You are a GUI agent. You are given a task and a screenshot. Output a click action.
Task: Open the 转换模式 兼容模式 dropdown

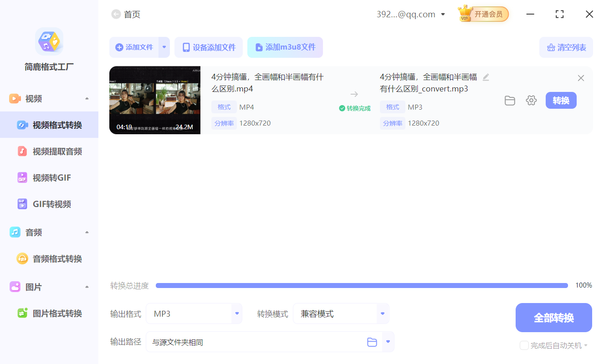(382, 313)
